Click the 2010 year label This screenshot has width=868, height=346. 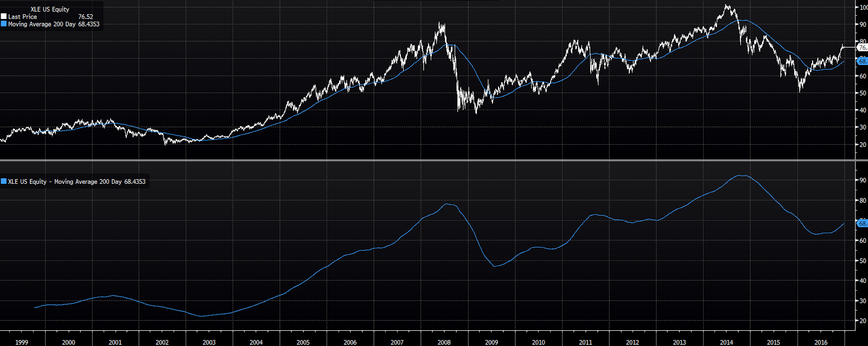pos(539,342)
